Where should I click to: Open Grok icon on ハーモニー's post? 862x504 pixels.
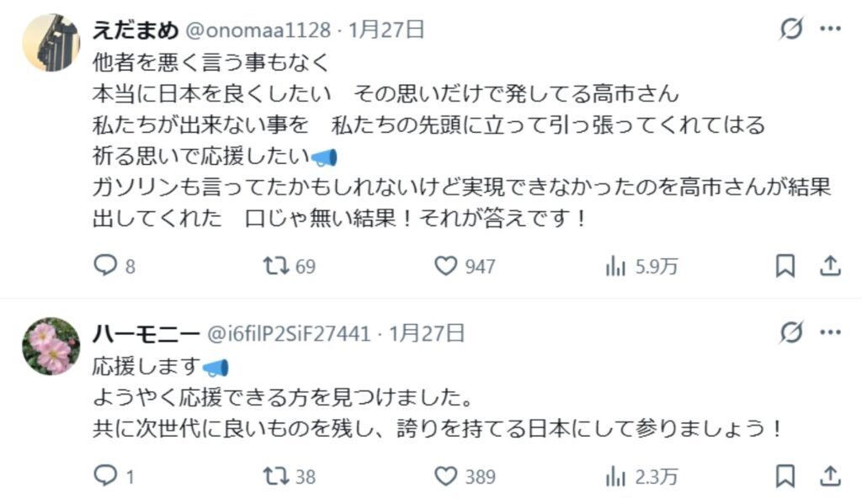click(x=790, y=333)
